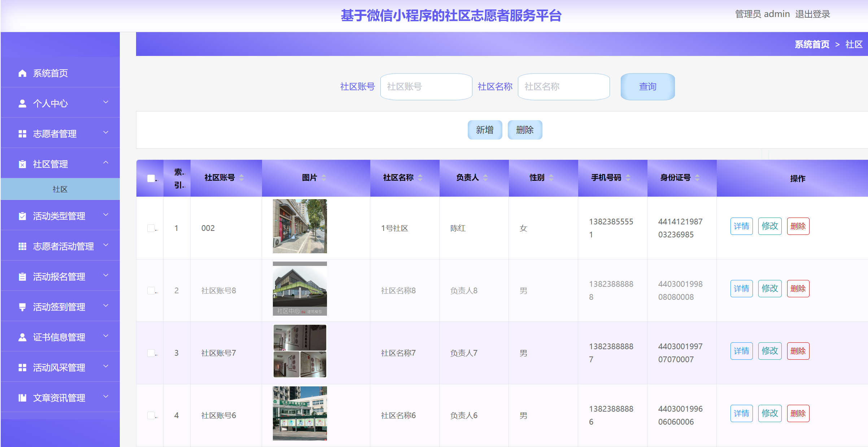
Task: Expand the 志愿者管理 menu chevron
Action: coord(106,133)
